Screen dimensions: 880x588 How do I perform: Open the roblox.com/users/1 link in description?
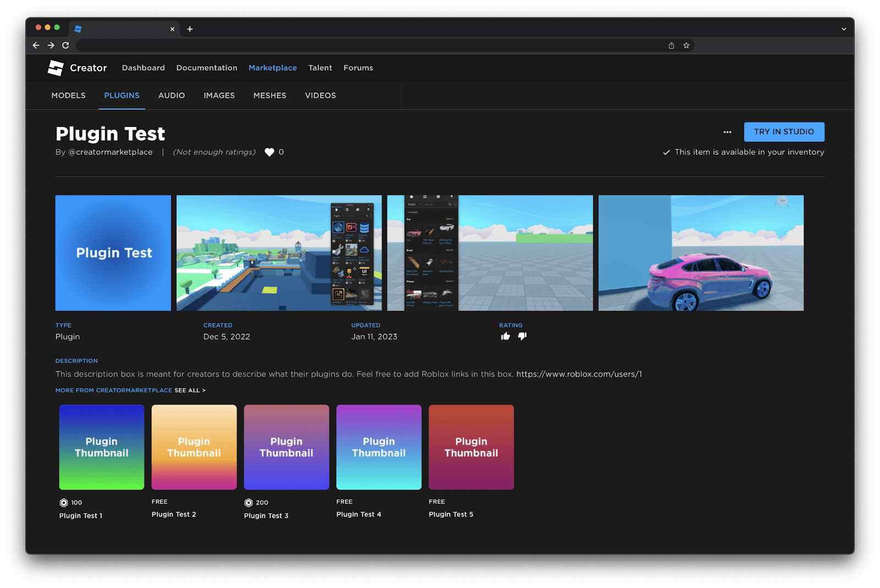pos(579,374)
